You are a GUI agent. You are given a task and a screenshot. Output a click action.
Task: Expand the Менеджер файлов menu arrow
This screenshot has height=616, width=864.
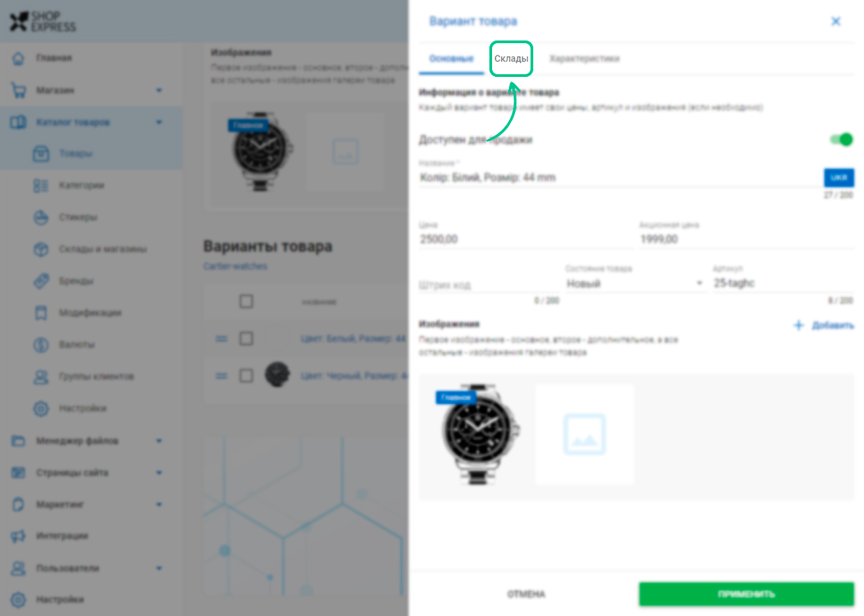tap(159, 441)
